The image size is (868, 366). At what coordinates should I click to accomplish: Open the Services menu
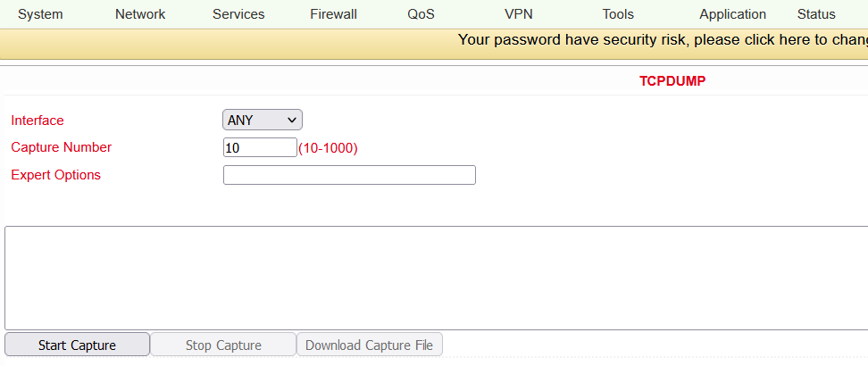[238, 14]
